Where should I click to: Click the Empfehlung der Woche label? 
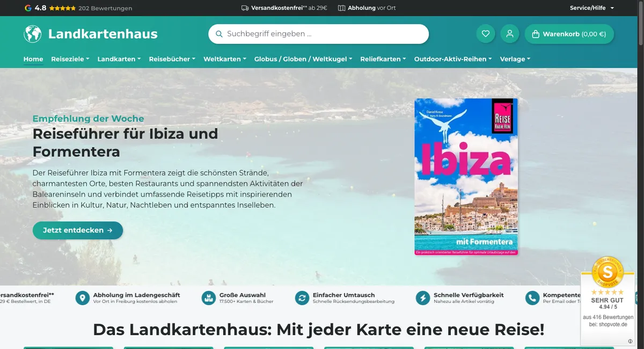pos(89,119)
